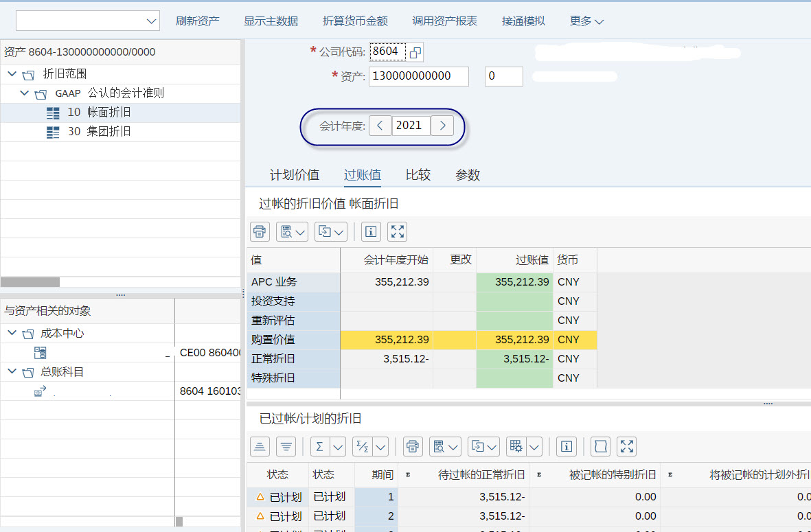This screenshot has height=532, width=811.
Task: Click the 刷新资产 button
Action: (x=198, y=21)
